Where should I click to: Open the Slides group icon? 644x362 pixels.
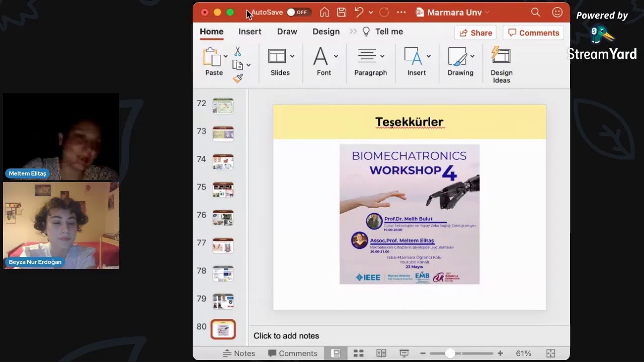pyautogui.click(x=277, y=56)
